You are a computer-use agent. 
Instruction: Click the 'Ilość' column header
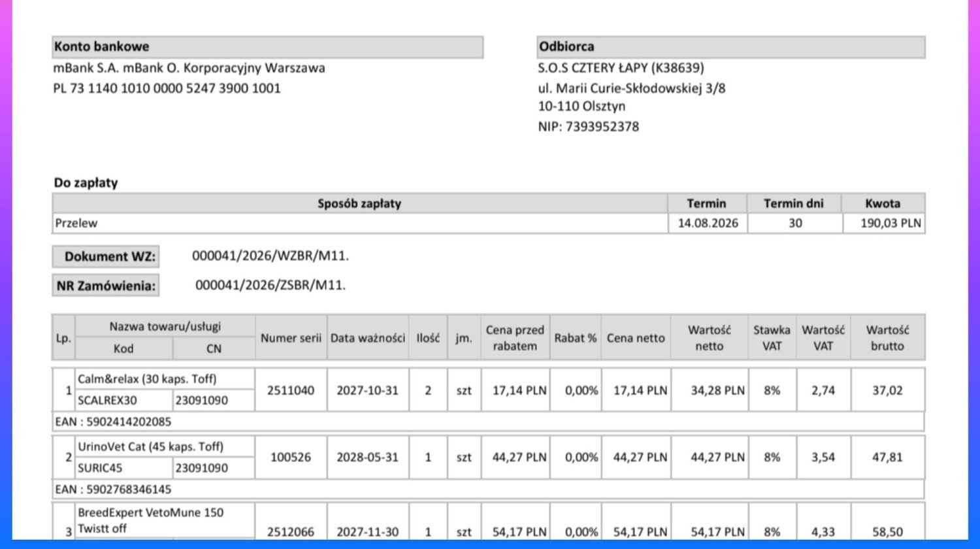428,338
